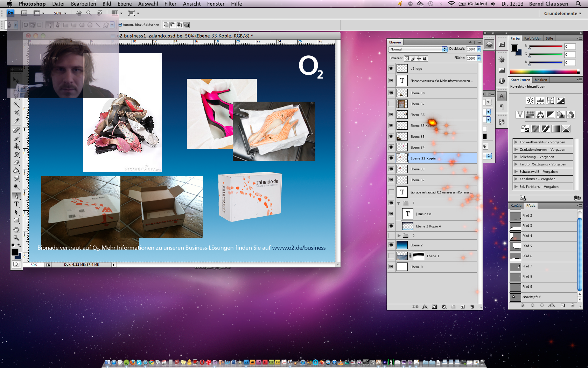Select the Ebene 2 layer thumbnail
The width and height of the screenshot is (588, 368).
(402, 245)
